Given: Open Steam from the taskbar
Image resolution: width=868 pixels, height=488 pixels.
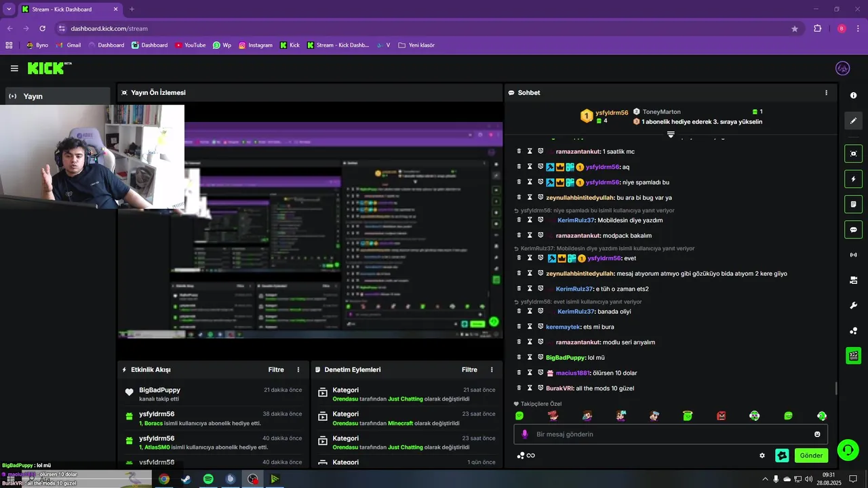Looking at the screenshot, I should click(x=186, y=479).
